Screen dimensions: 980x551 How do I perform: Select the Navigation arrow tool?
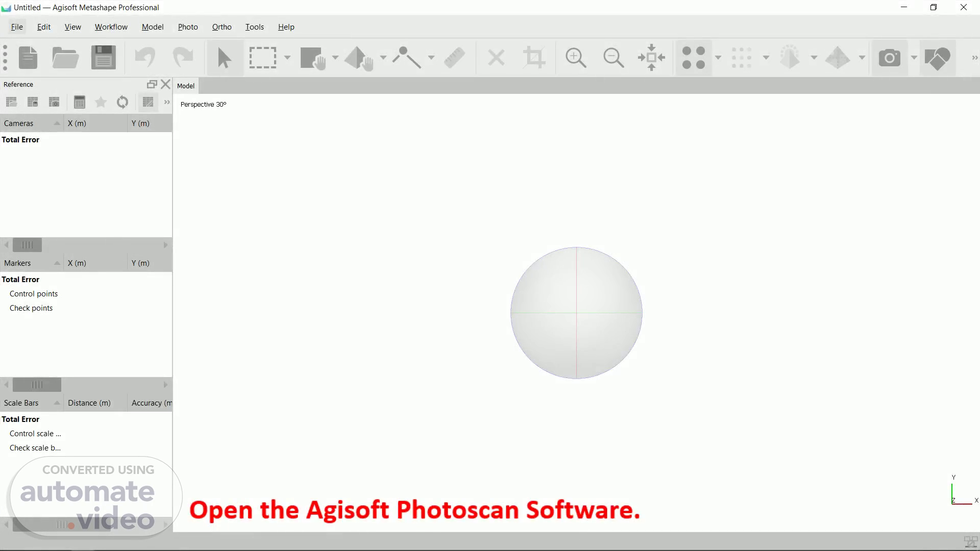click(x=224, y=58)
